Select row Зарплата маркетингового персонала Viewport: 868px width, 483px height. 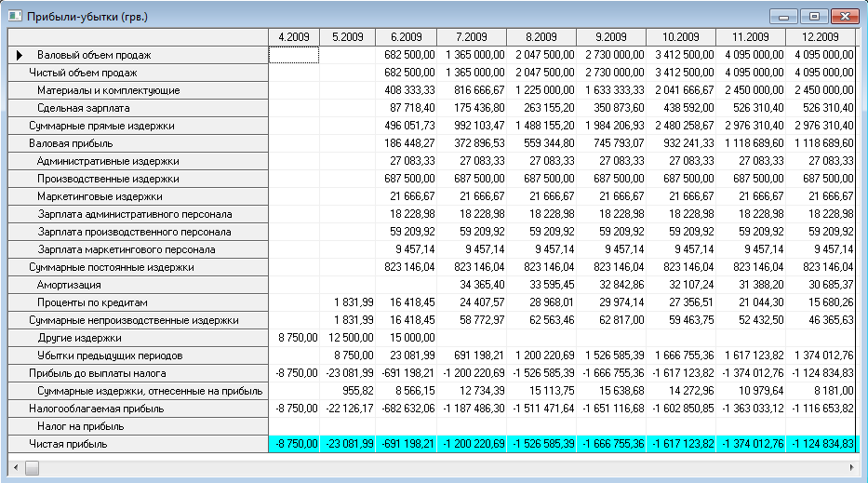pyautogui.click(x=139, y=249)
